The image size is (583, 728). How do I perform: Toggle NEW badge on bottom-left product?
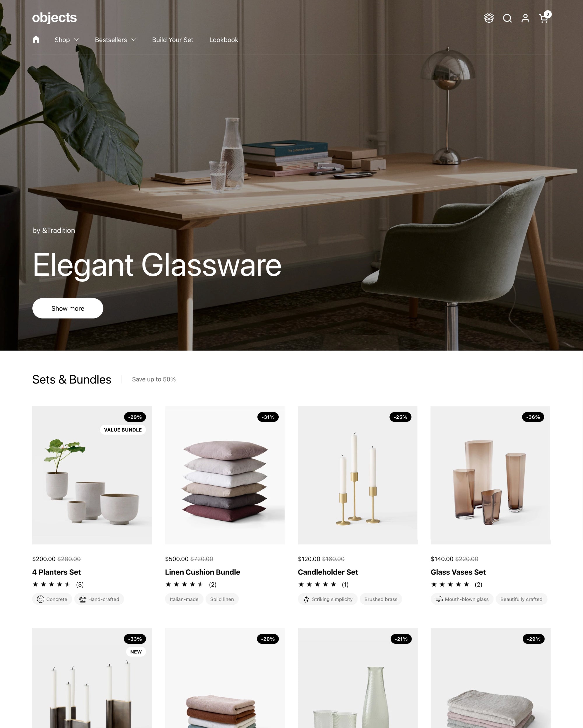tap(136, 652)
